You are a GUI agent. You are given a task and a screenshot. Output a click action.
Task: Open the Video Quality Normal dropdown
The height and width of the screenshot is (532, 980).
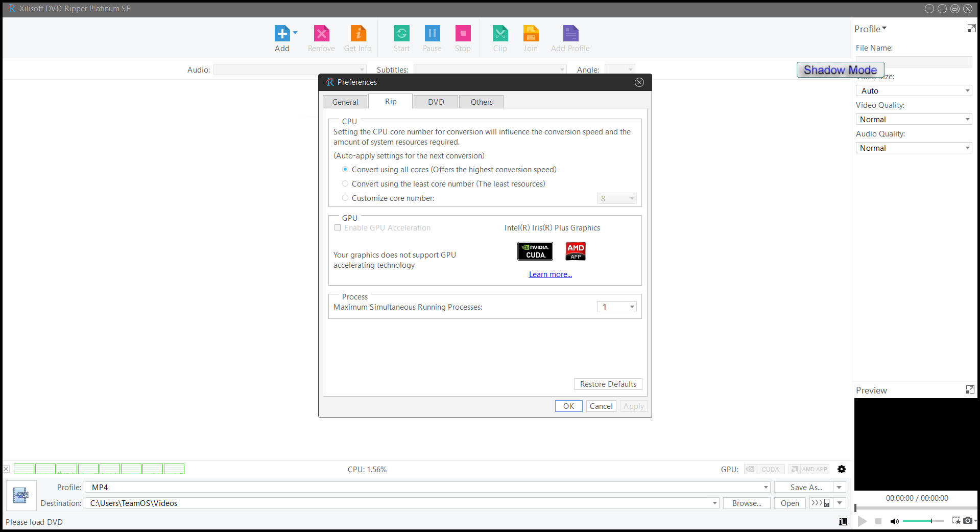click(914, 120)
